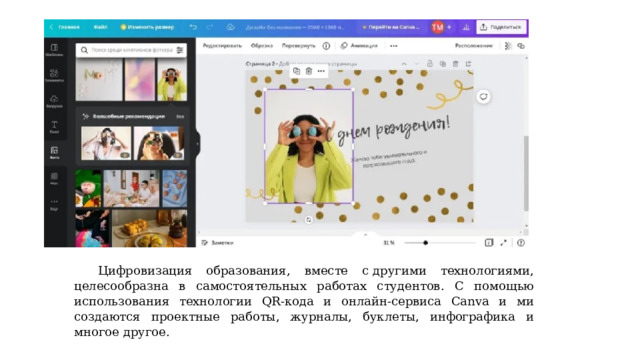Click Расположение position option
The height and width of the screenshot is (360, 640).
[x=474, y=46]
